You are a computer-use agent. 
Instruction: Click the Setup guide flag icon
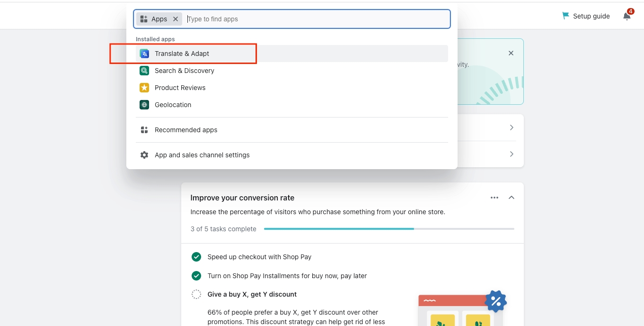pos(565,16)
